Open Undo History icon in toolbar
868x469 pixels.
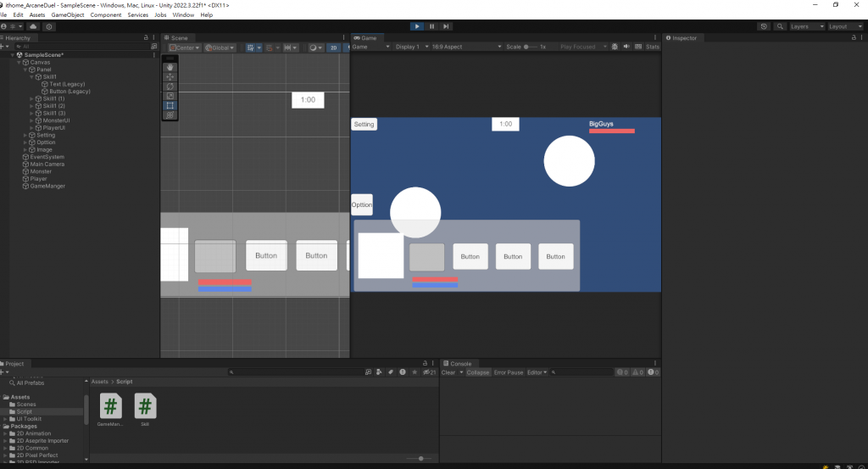click(764, 26)
